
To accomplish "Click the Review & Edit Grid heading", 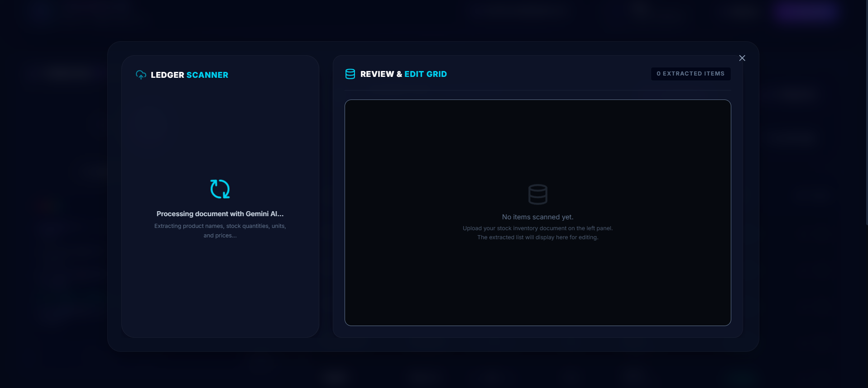I will coord(403,74).
